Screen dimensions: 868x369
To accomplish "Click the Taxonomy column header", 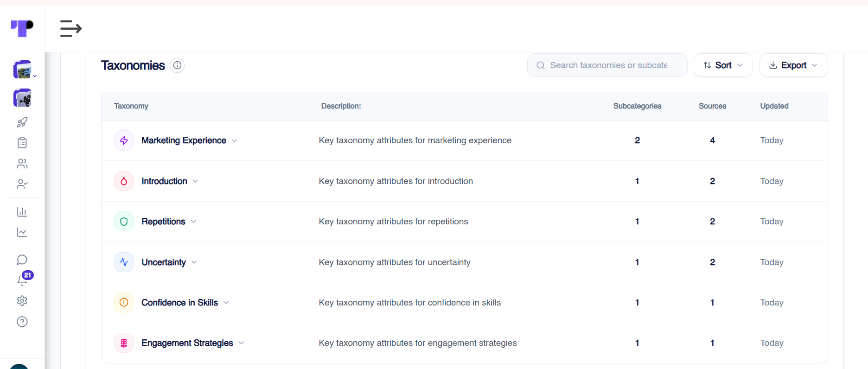I will click(x=131, y=106).
